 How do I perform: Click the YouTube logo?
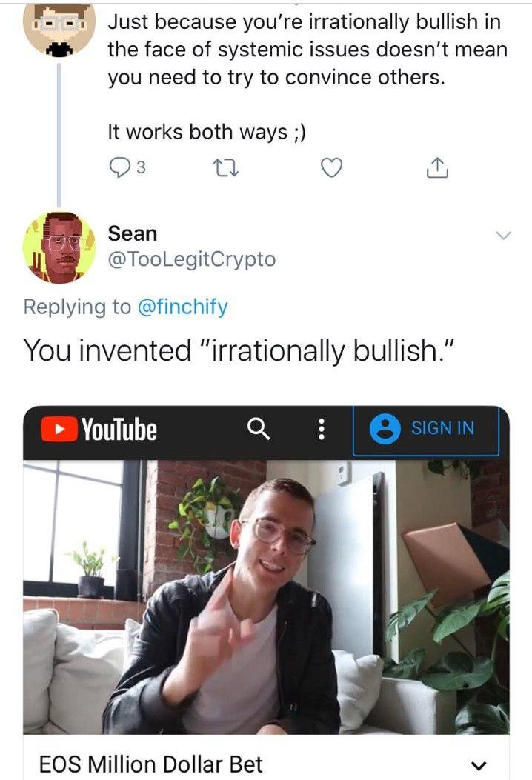coord(99,430)
